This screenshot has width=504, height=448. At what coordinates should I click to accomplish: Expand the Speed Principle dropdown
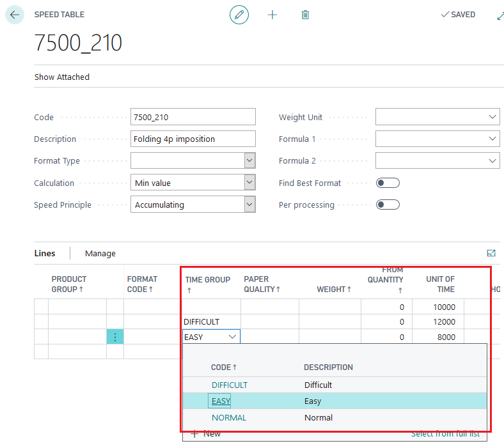point(249,205)
